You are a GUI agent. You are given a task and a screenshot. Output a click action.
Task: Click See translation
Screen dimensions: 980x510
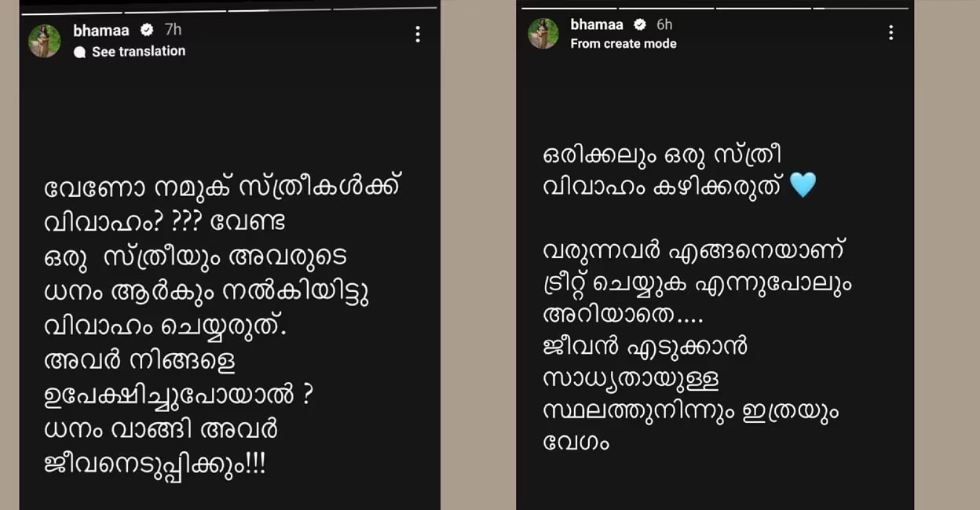click(x=137, y=52)
